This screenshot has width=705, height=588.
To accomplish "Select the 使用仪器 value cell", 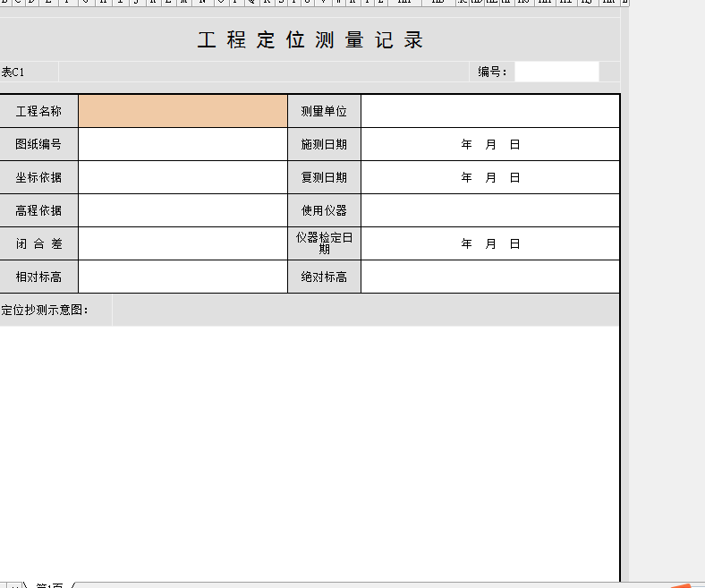I will click(x=489, y=210).
